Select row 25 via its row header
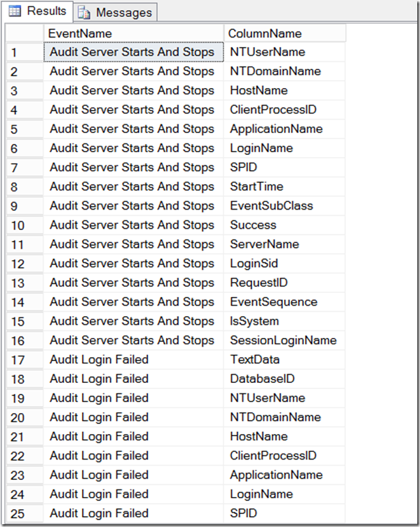Viewport: 420px width, 527px height. tap(25, 513)
